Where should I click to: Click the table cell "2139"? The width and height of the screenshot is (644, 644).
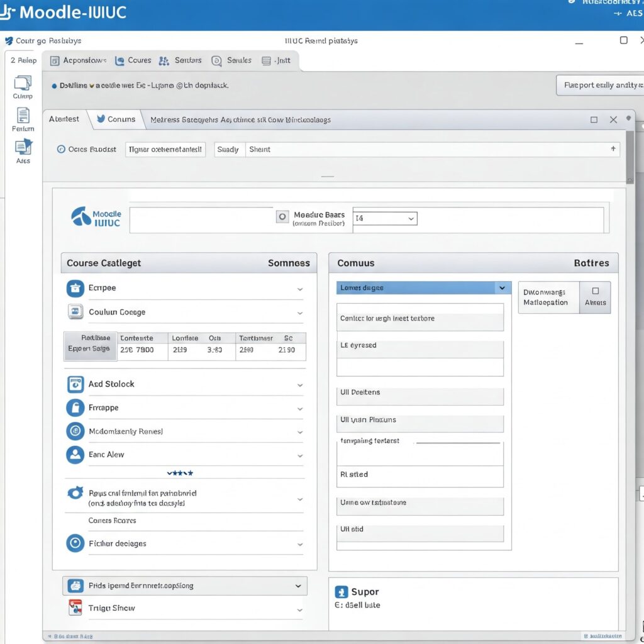(x=179, y=350)
